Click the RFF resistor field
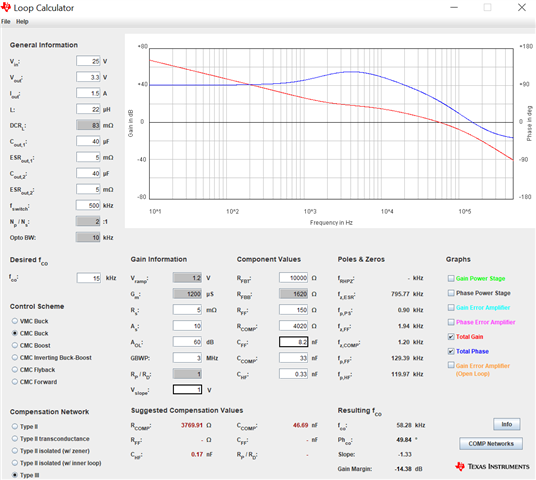Viewport: 536px width, 480px height. tap(294, 310)
